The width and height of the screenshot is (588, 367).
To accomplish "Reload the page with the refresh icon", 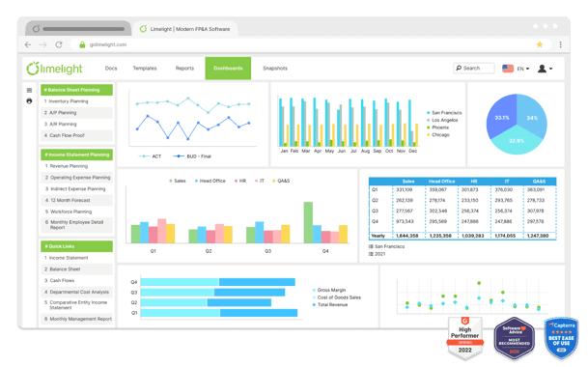I will pos(59,44).
